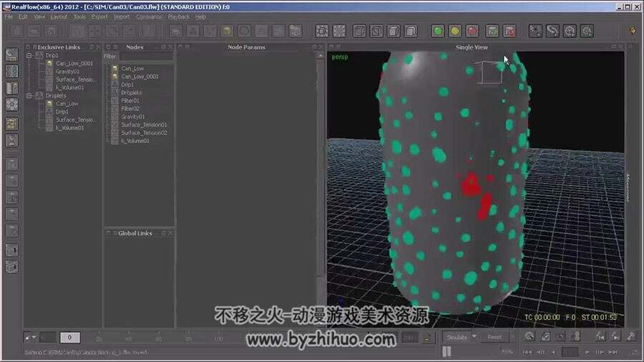Click the top icon in left sidebar

[x=12, y=54]
